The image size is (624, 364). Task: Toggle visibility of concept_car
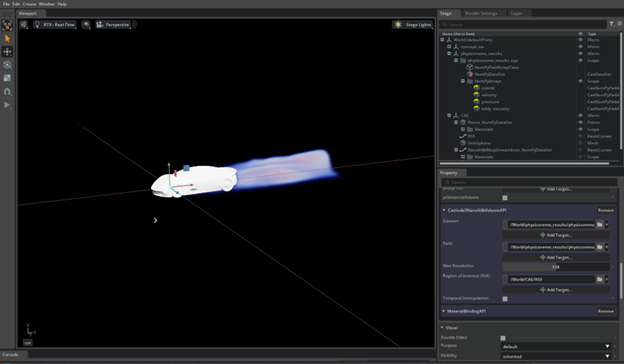pyautogui.click(x=580, y=47)
